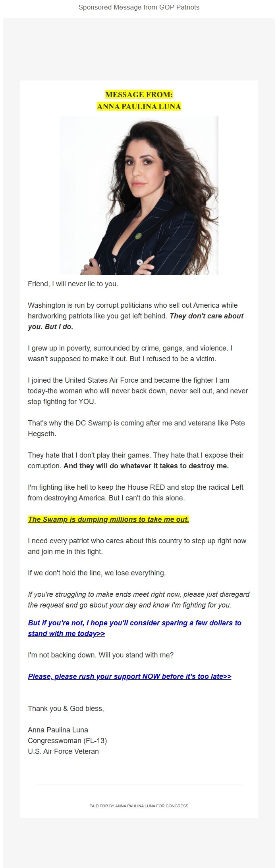278x868 pixels.
Task: Click the highlighted 'Swamp is dumping millions' text
Action: 108,519
